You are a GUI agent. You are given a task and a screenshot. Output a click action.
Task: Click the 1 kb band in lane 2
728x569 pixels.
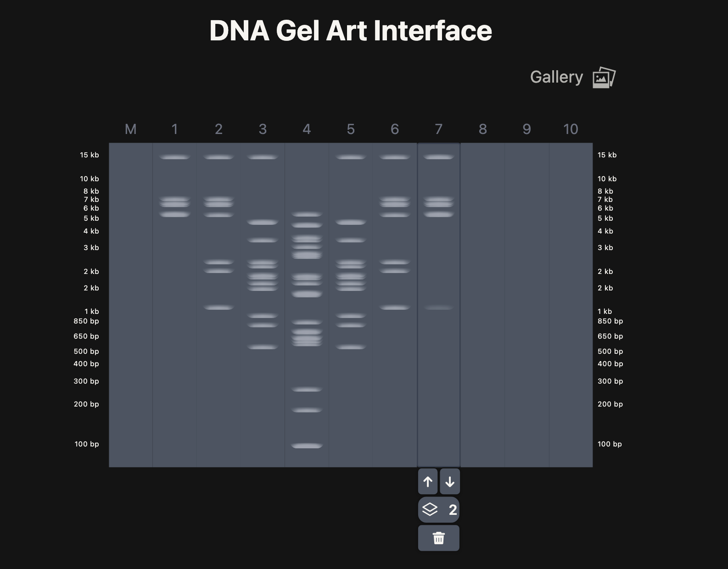tap(218, 307)
